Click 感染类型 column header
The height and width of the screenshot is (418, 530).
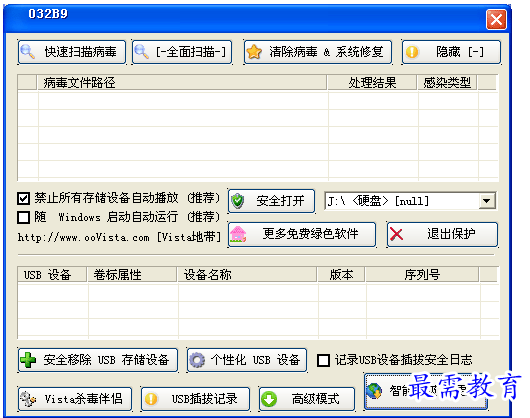[447, 82]
